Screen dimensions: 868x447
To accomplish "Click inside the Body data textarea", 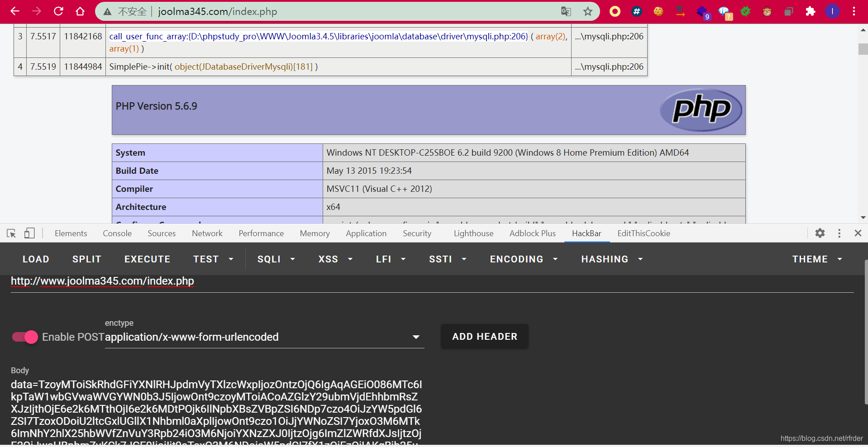I will [x=216, y=413].
